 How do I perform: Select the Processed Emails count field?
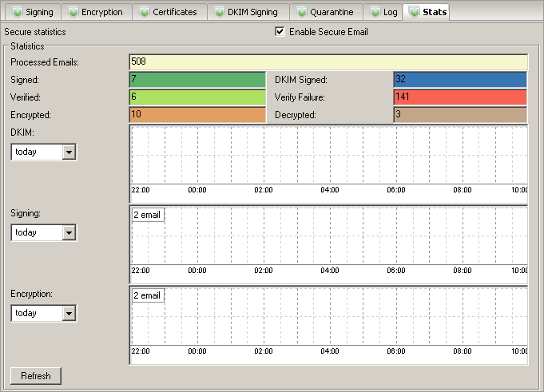pos(328,62)
